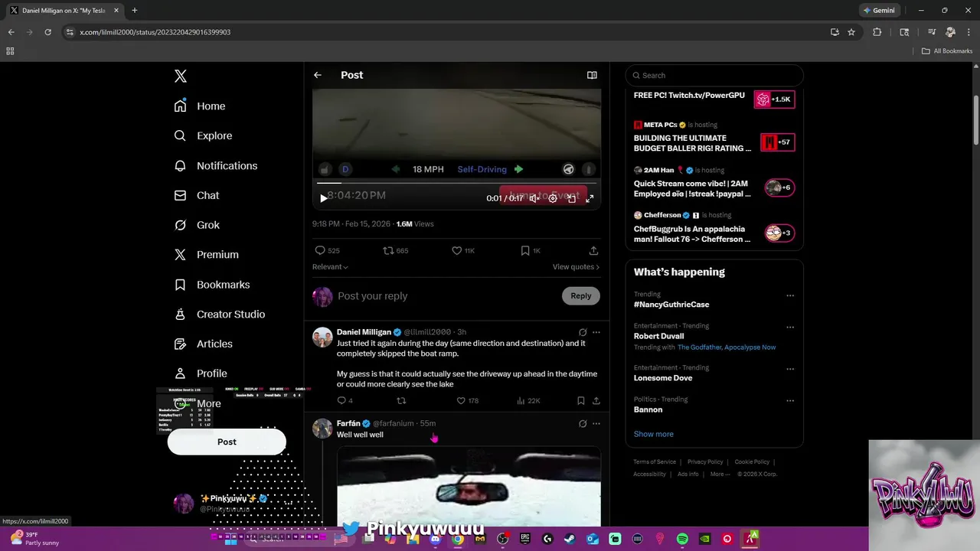
Task: Open Chat in the sidebar
Action: (x=197, y=195)
